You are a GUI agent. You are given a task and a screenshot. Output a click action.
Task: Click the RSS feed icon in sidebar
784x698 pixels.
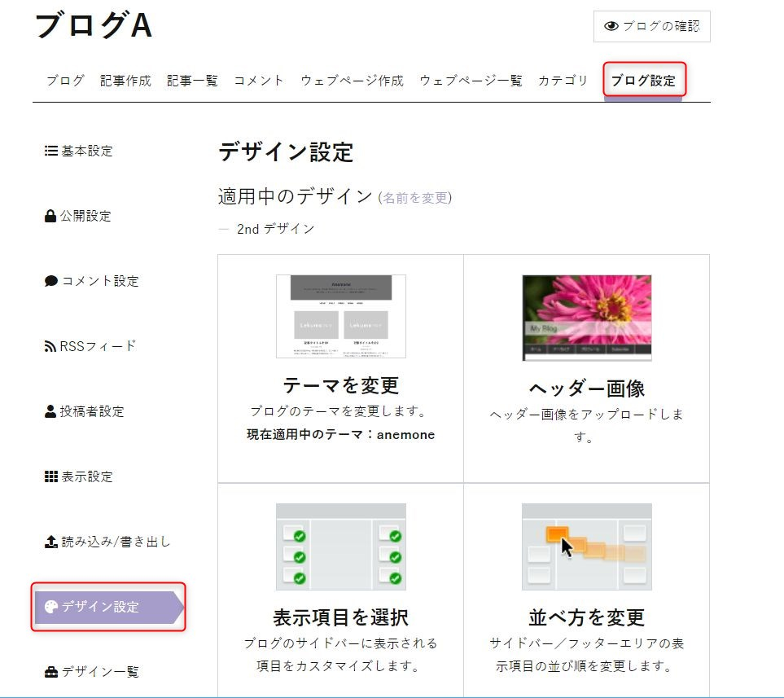pyautogui.click(x=50, y=346)
